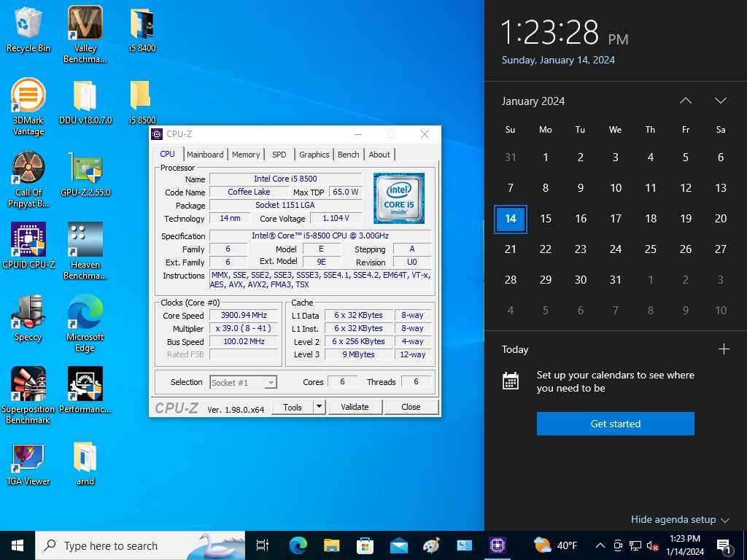Screen dimensions: 747x560
Task: Click the Code Name value Coffee Lake
Action: coord(249,192)
